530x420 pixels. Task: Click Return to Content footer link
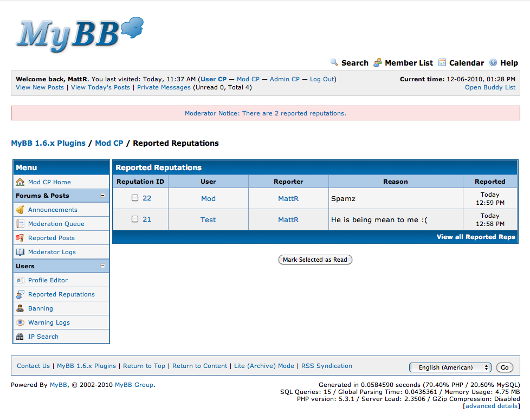coord(200,366)
